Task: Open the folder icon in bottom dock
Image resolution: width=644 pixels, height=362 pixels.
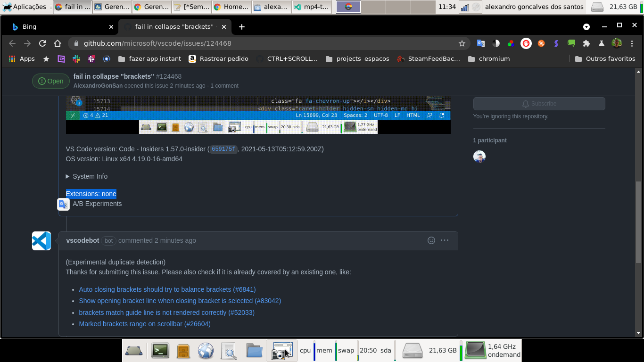Action: click(x=254, y=351)
